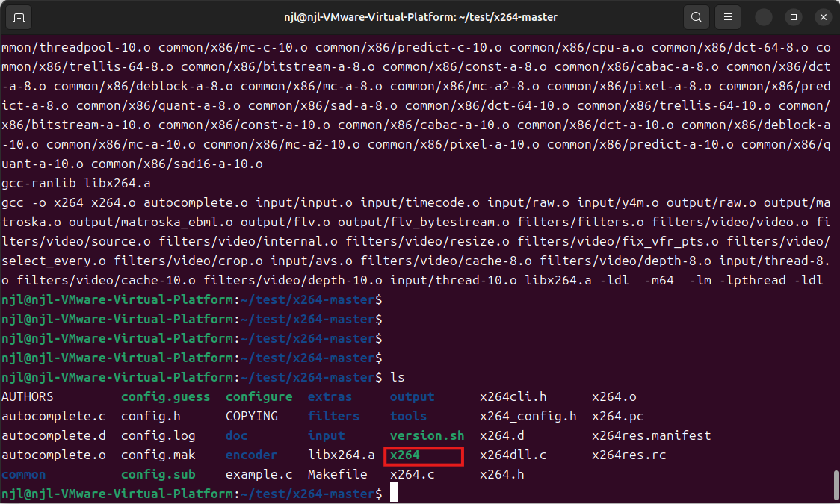Click x264_config.h in the listing
The height and width of the screenshot is (504, 840).
point(528,416)
